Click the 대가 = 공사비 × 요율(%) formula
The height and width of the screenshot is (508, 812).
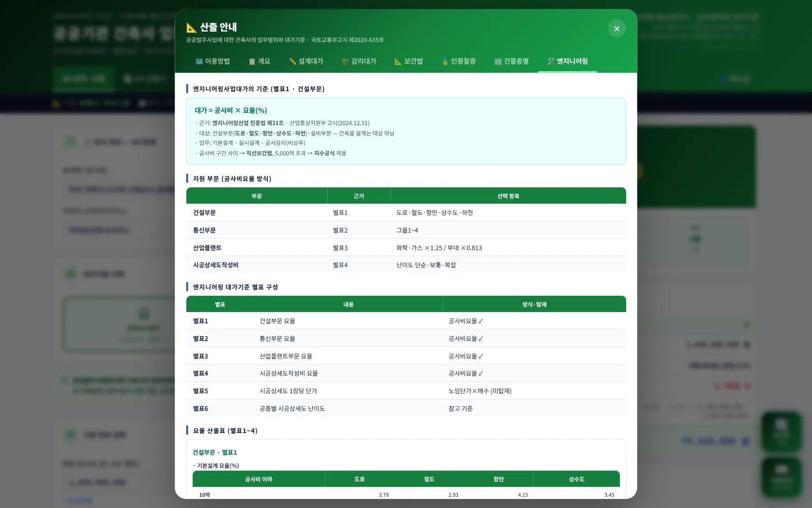click(231, 110)
